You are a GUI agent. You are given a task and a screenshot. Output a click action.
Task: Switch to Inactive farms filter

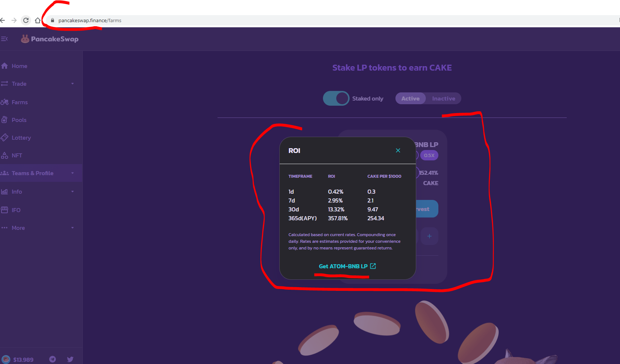[444, 99]
